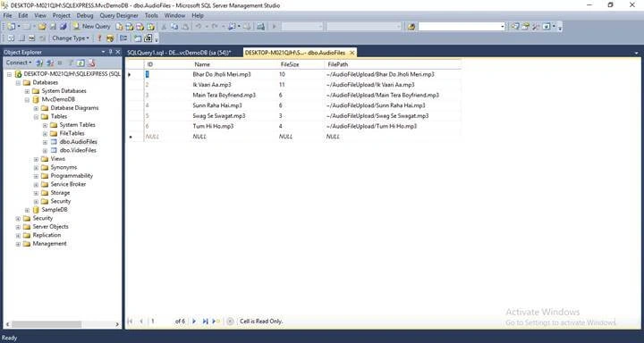Select the dbo.VideoFiles table in tree

[x=78, y=151]
